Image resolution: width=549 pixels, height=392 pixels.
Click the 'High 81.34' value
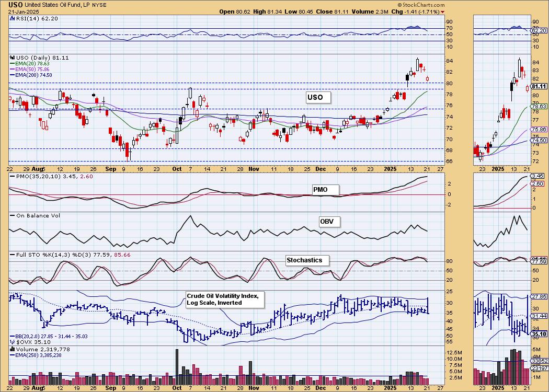click(268, 11)
